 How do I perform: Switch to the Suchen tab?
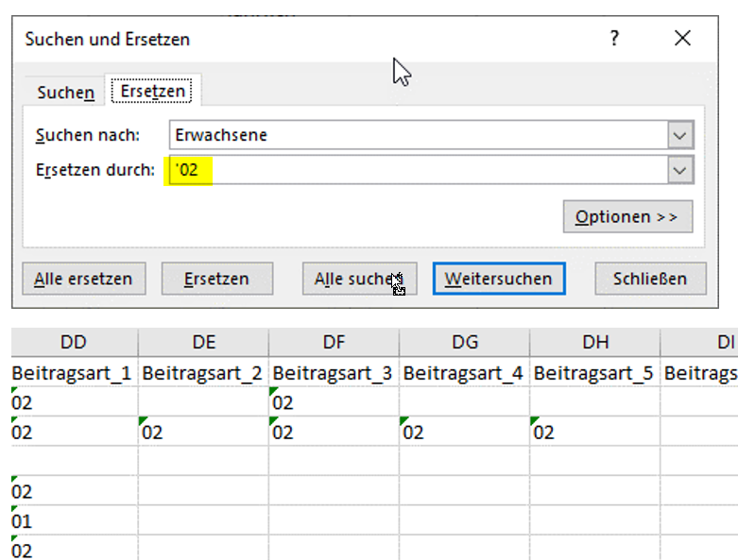pos(65,93)
